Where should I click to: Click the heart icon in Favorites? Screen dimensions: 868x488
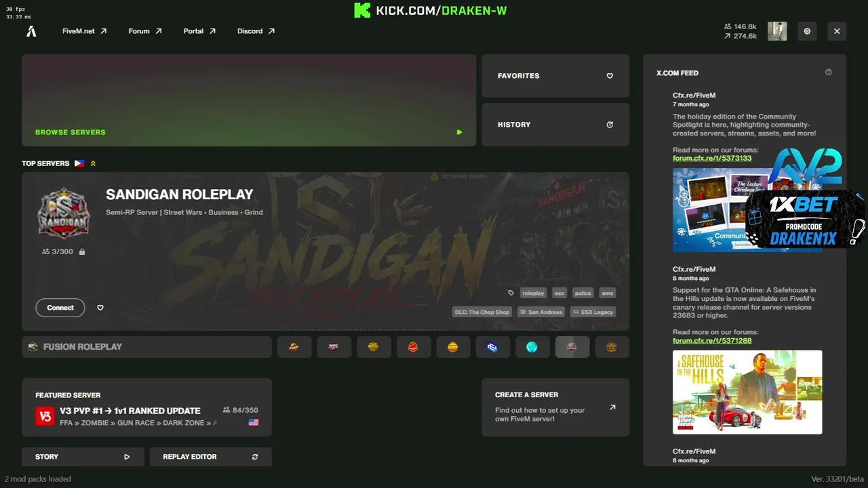click(x=610, y=76)
